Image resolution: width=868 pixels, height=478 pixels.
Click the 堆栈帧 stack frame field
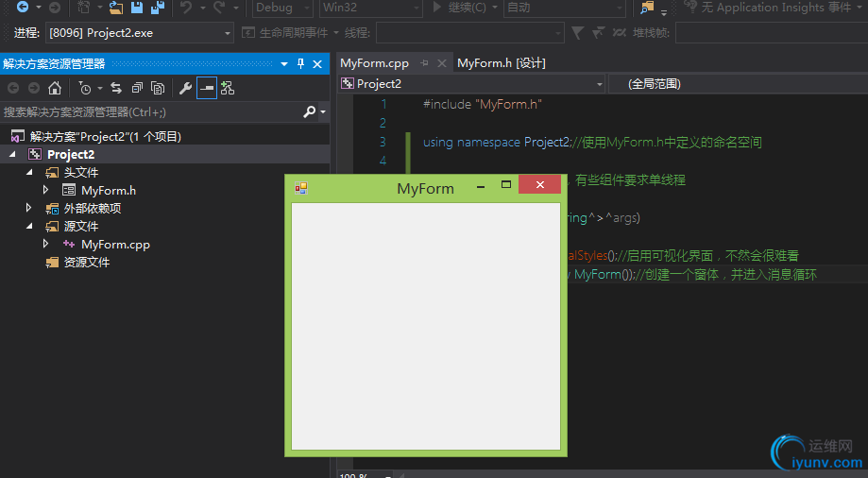coord(772,33)
